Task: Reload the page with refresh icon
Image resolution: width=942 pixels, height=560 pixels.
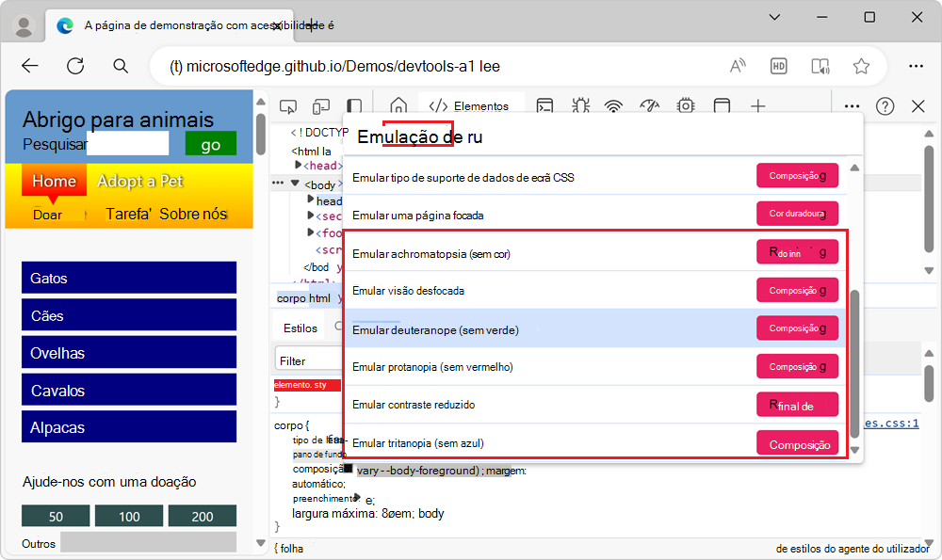Action: click(x=75, y=66)
